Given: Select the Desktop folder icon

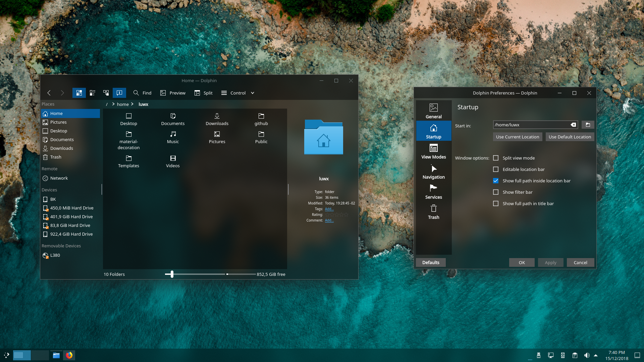Looking at the screenshot, I should point(129,119).
